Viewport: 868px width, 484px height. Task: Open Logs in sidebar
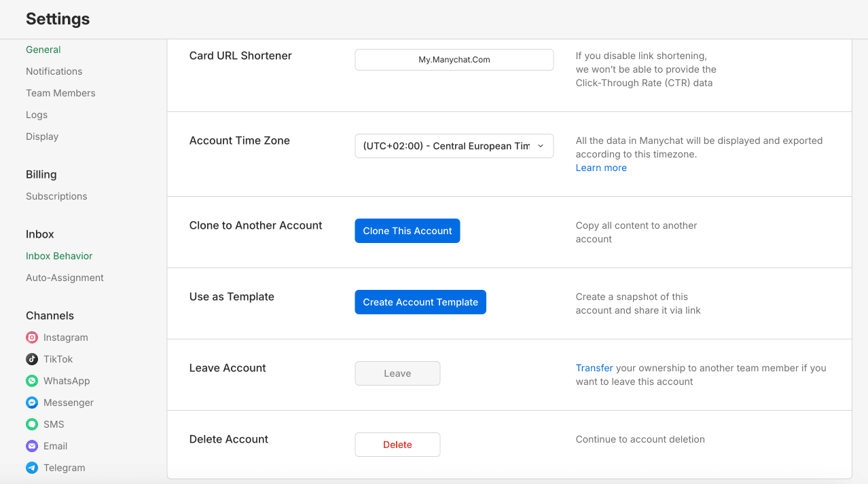coord(37,115)
